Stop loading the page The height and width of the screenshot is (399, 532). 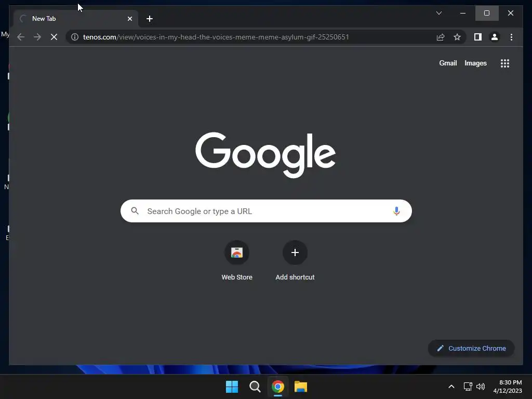pyautogui.click(x=54, y=37)
